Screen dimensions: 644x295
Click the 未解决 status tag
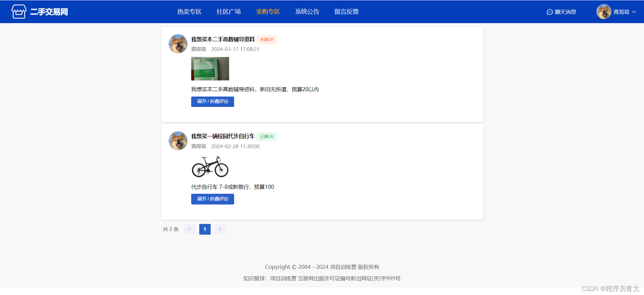[x=267, y=40]
